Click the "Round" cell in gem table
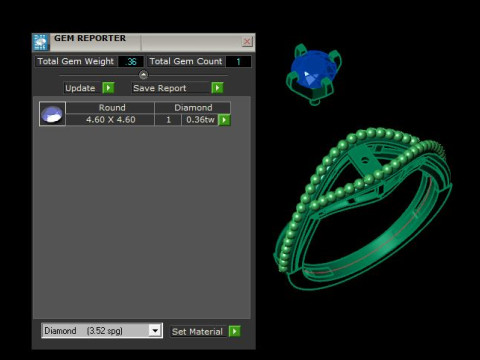The image size is (480, 360). coord(112,108)
